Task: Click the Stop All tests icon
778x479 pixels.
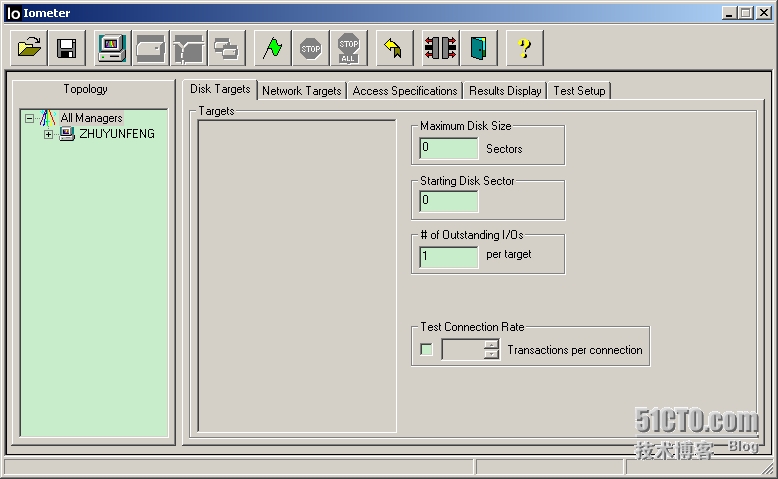Action: coord(349,48)
